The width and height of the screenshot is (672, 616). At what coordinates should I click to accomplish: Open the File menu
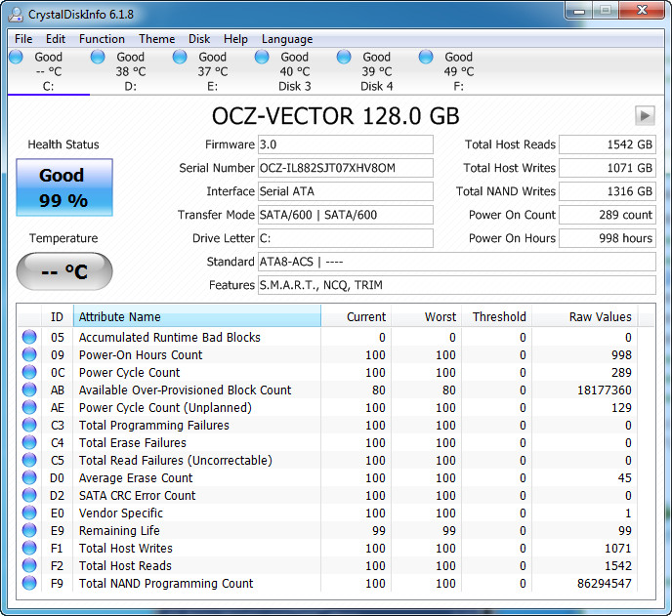pyautogui.click(x=23, y=39)
